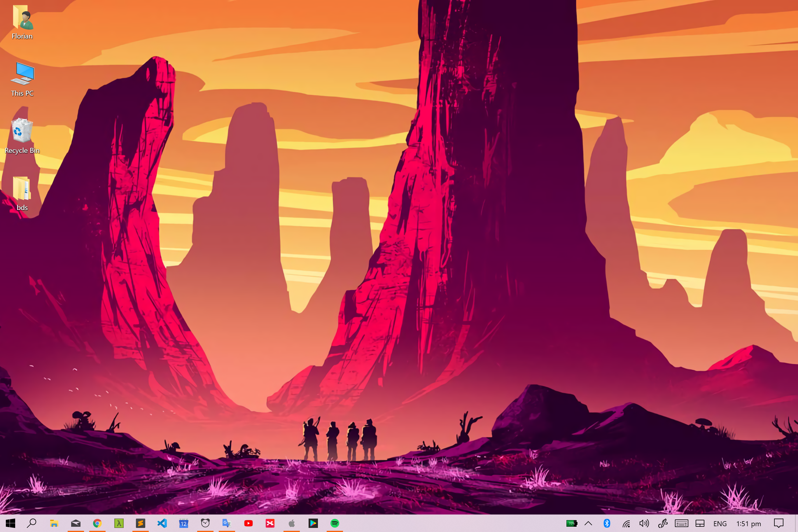Viewport: 798px width, 532px height.
Task: Launch Visual Studio Code from taskbar
Action: pos(162,523)
